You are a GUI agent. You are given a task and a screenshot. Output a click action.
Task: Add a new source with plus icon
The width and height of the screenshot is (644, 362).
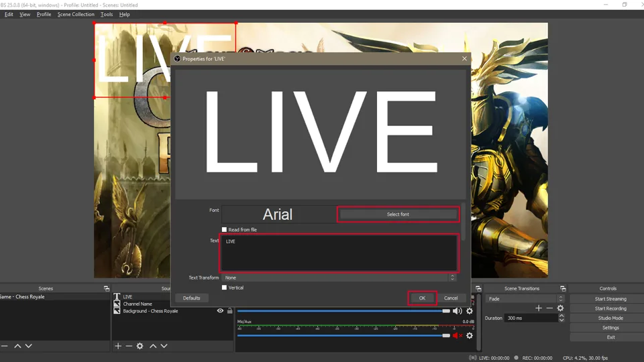pos(118,346)
